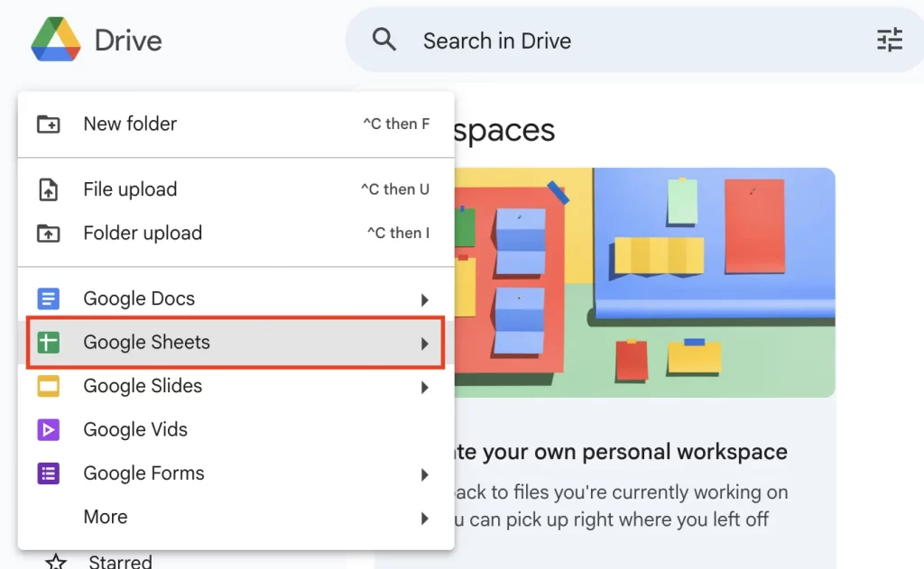This screenshot has height=569, width=924.
Task: Open advanced search filters icon
Action: (x=890, y=40)
